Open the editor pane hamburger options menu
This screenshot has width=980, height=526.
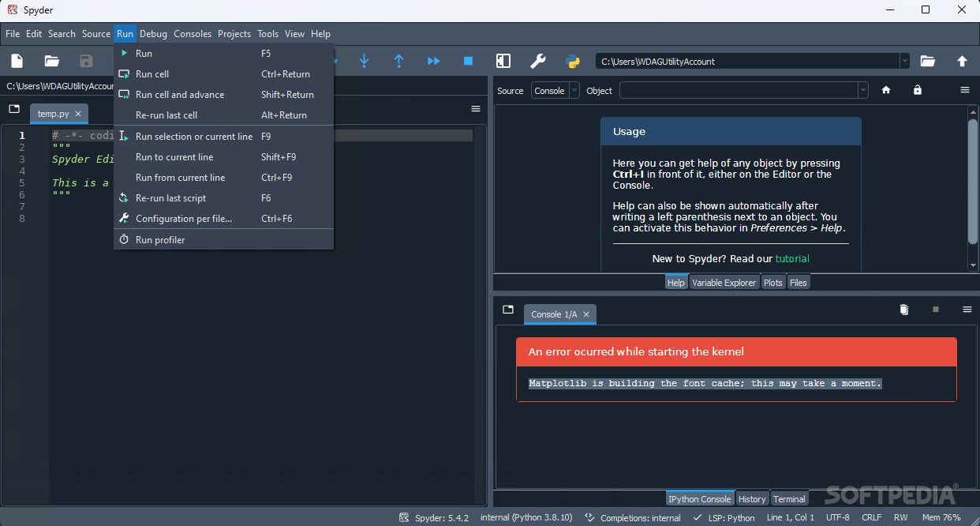476,109
